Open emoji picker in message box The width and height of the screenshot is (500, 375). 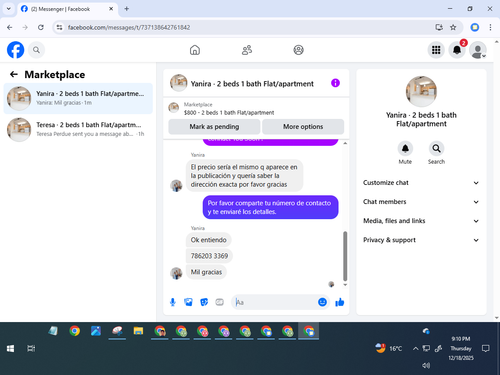click(x=322, y=302)
